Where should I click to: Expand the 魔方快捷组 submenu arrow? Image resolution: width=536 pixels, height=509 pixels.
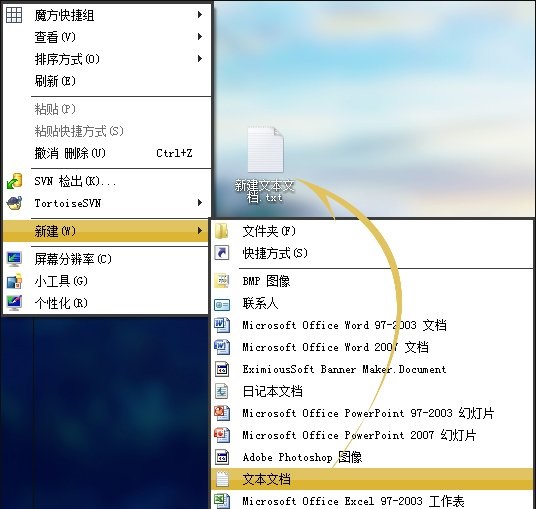(200, 15)
